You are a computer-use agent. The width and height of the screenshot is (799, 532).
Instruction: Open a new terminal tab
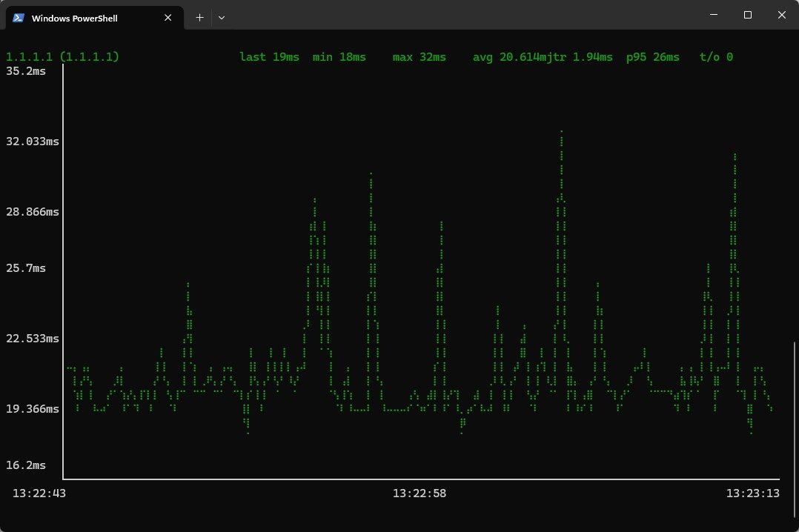coord(200,18)
